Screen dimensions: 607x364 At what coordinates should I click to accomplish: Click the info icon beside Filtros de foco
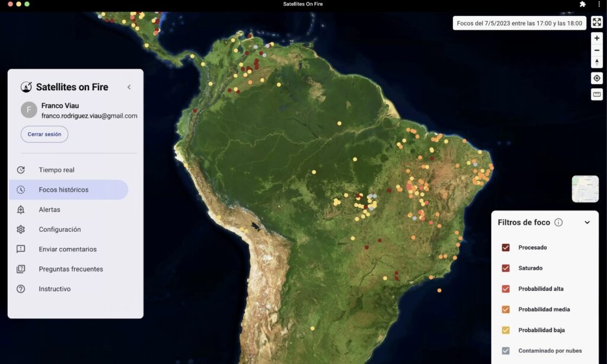click(558, 223)
